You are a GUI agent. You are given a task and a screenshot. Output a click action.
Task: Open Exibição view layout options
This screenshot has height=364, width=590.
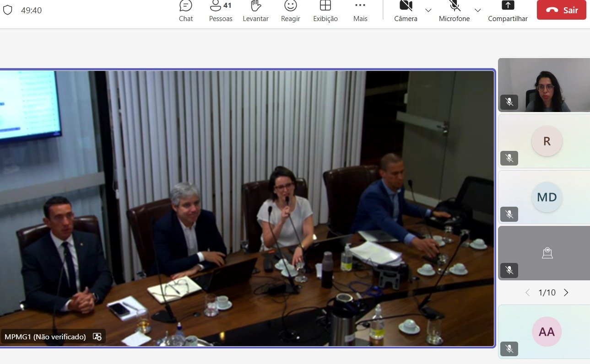click(325, 11)
